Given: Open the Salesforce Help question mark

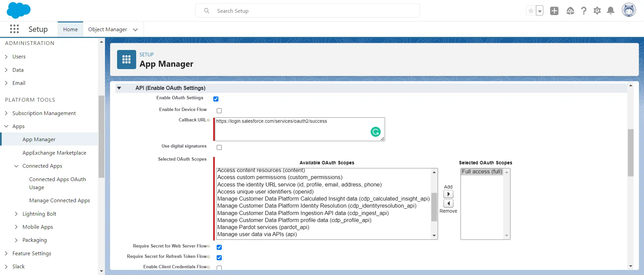Looking at the screenshot, I should (584, 11).
